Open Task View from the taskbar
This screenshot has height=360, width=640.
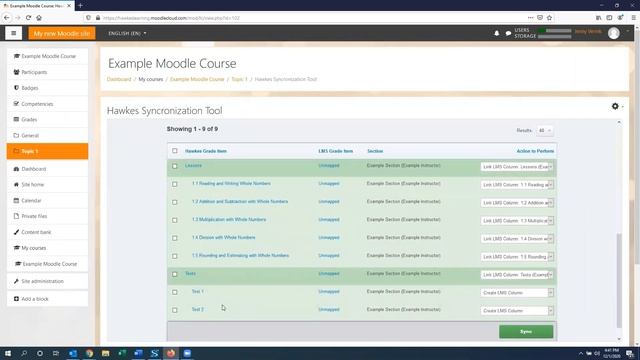click(56, 353)
